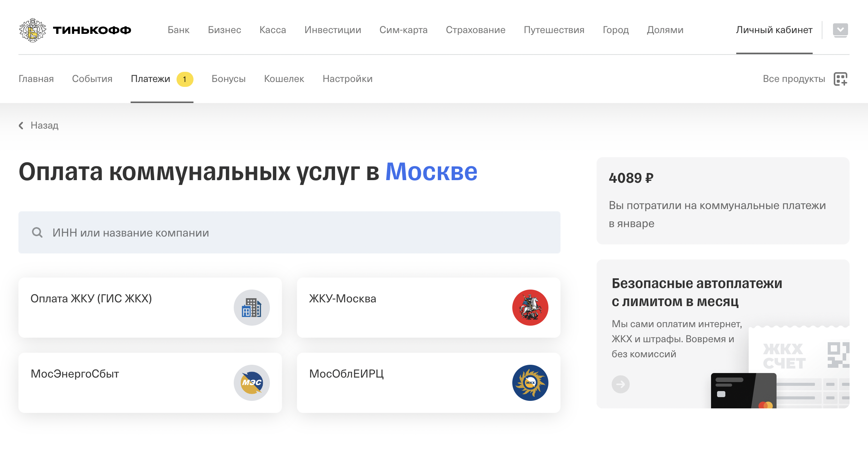Open Путешествия section
868x449 pixels.
pyautogui.click(x=554, y=30)
